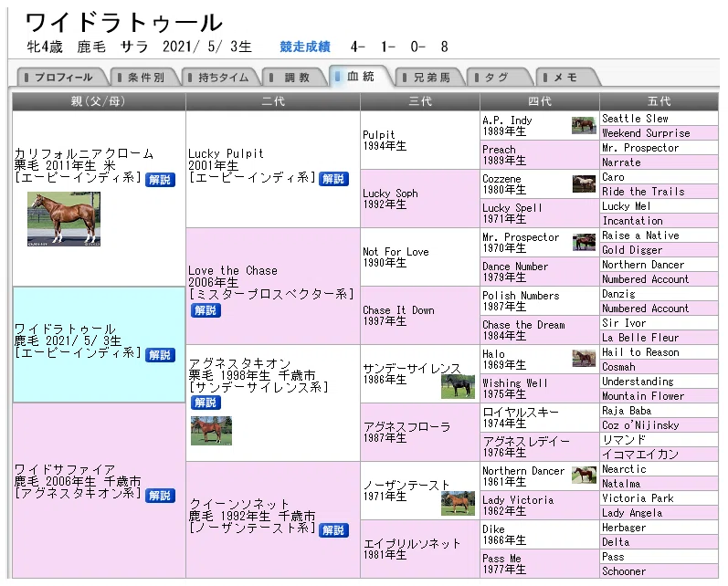Select the 調教 tab
Screen dimensions: 728x586
pos(294,77)
